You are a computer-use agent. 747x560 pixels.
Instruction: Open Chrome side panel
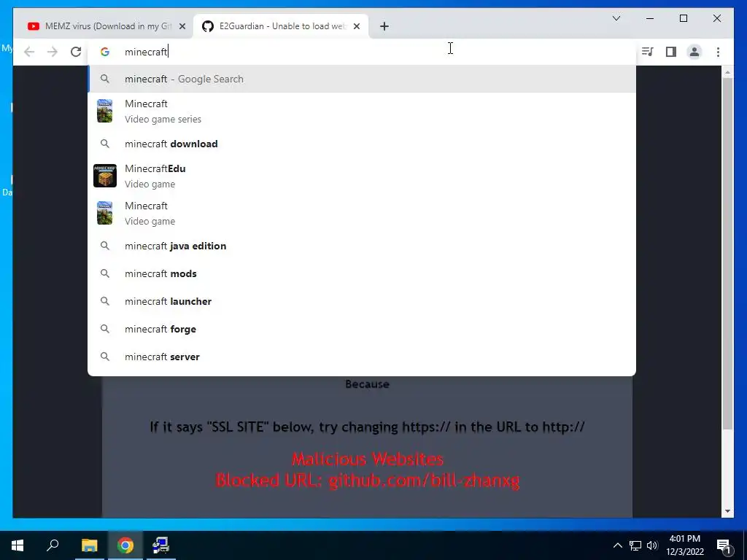[x=671, y=52]
